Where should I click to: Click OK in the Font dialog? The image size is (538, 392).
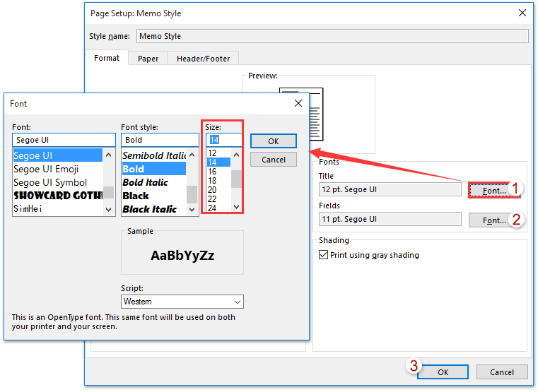click(x=274, y=141)
